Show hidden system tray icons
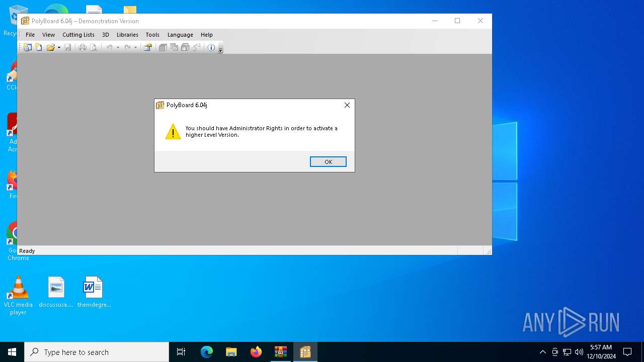Screen dimensions: 644x362 (542, 352)
